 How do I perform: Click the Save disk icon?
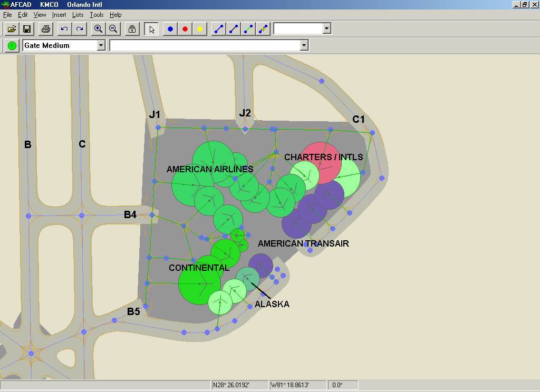point(27,29)
